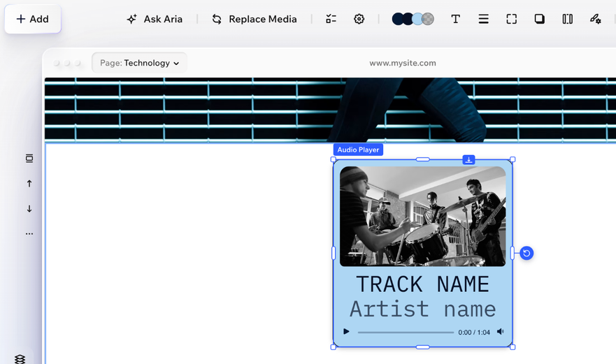Select the band cover photo thumbnail
The width and height of the screenshot is (616, 364).
(x=423, y=217)
